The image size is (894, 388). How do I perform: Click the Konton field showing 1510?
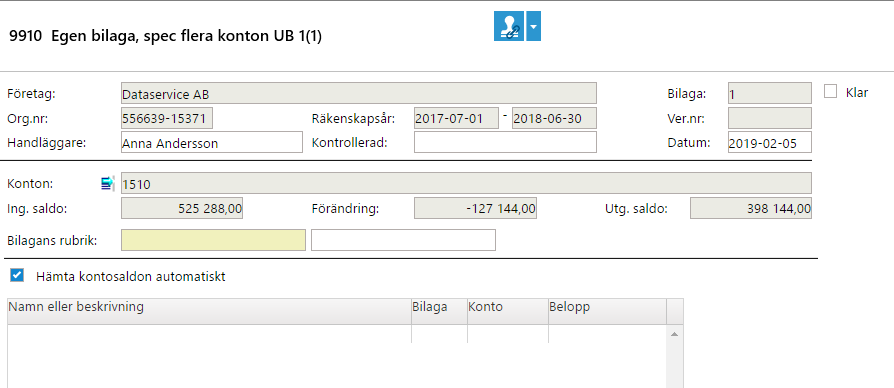(466, 183)
